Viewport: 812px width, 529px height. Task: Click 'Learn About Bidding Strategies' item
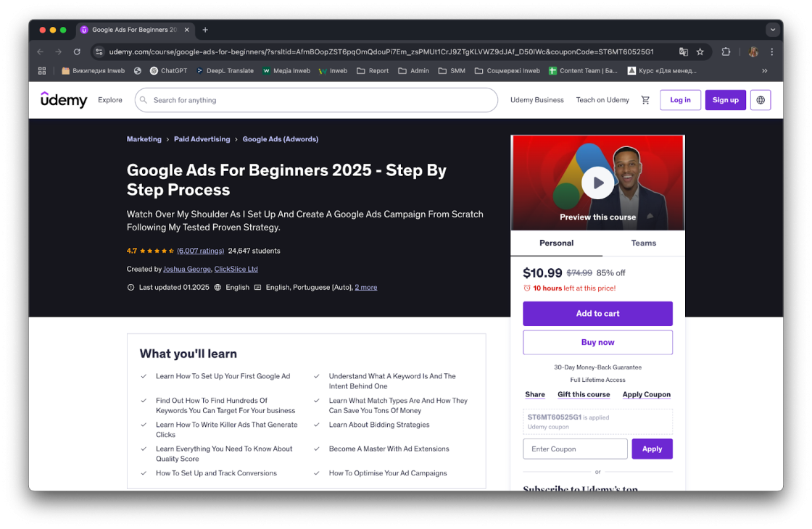pyautogui.click(x=379, y=425)
